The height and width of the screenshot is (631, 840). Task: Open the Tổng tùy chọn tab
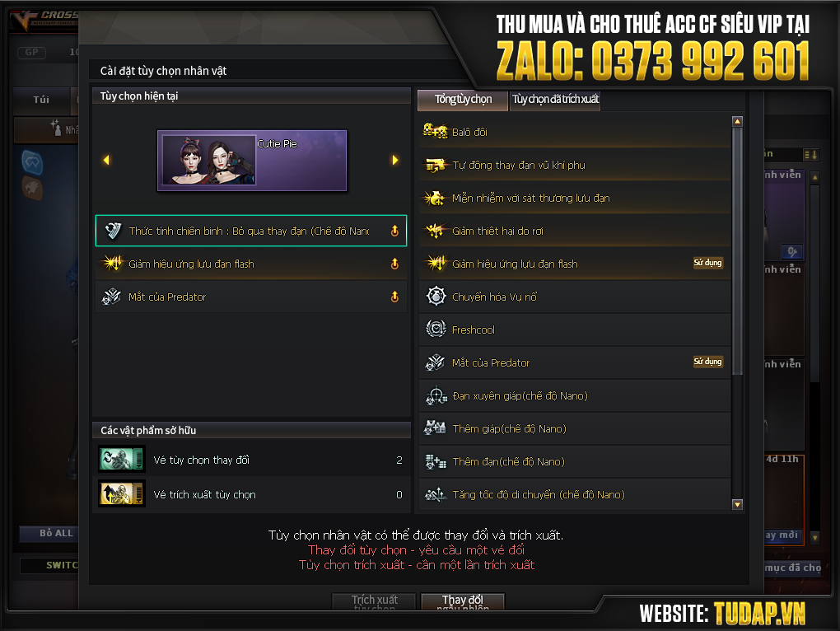pos(463,100)
